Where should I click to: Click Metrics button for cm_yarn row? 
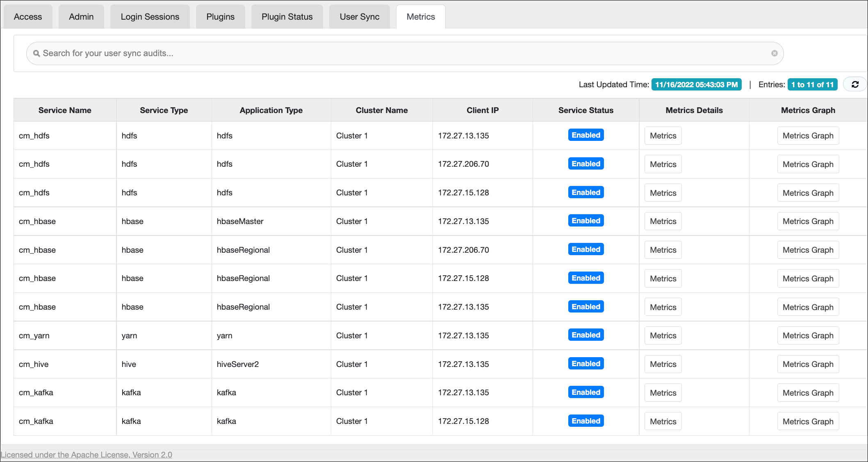(x=663, y=335)
